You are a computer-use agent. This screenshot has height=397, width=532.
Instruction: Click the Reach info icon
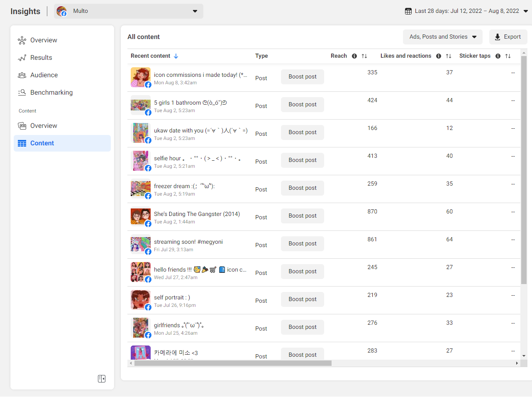point(354,56)
